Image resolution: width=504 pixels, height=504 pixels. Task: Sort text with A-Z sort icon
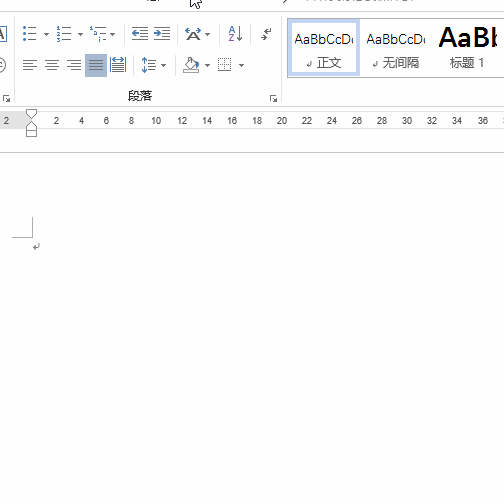click(x=235, y=34)
